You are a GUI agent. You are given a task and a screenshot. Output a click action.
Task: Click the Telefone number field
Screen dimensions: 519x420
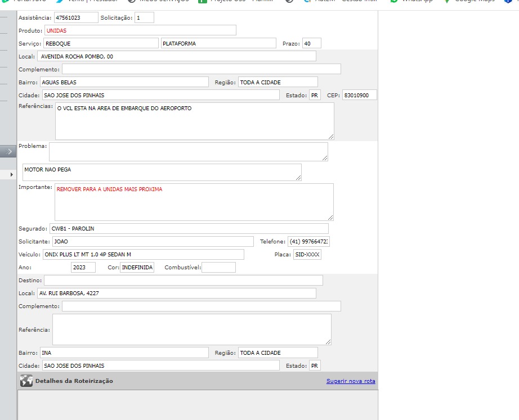tap(308, 241)
